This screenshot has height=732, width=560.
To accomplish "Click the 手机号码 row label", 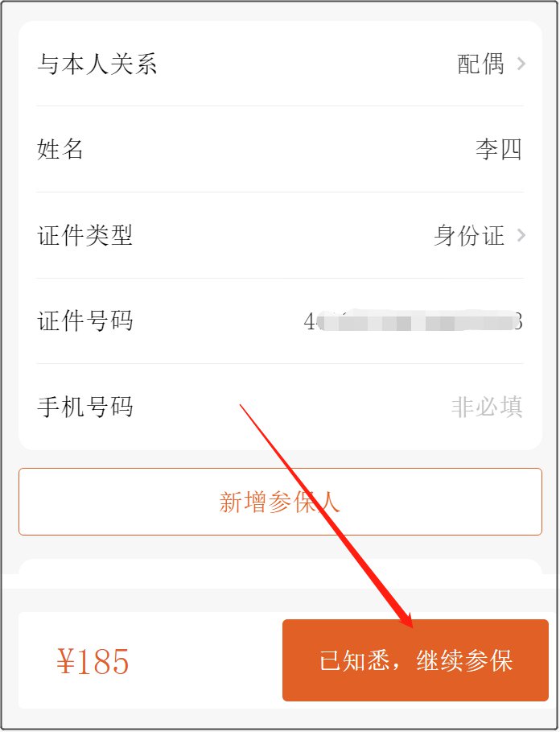I will (84, 407).
